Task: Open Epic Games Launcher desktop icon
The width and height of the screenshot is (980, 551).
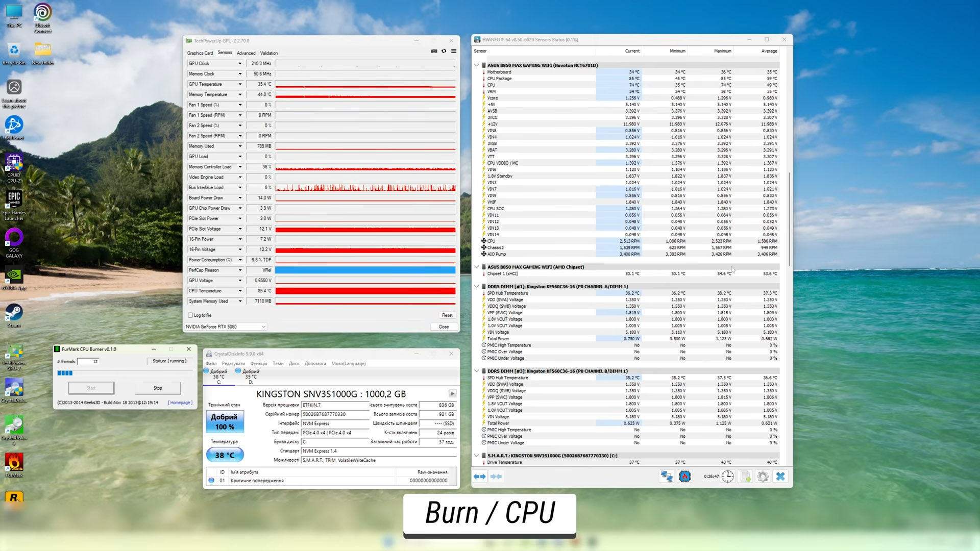Action: coord(14,206)
